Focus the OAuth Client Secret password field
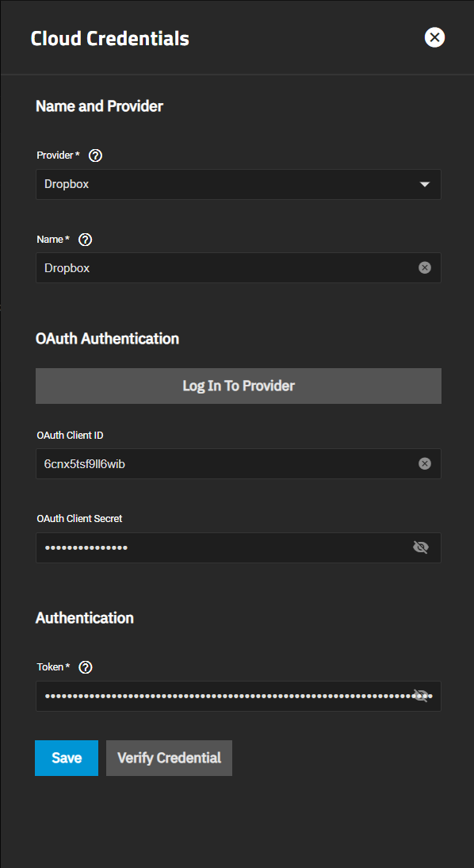The width and height of the screenshot is (474, 868). [224, 547]
